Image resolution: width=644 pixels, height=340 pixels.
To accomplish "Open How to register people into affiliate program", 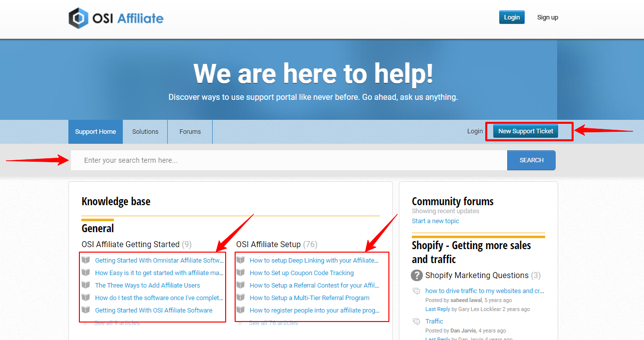I will point(314,310).
